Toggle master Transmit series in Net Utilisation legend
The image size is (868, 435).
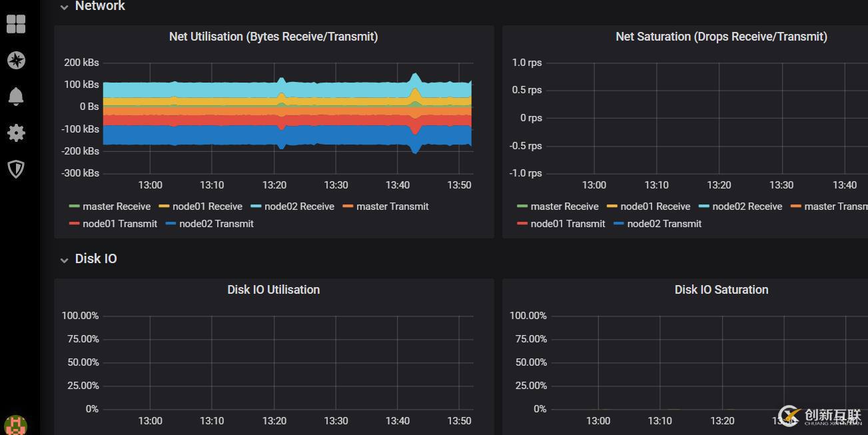(392, 207)
